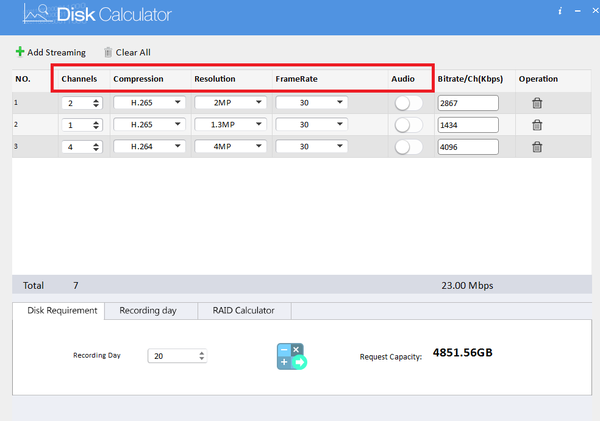Switch on Audio toggle in row 3
The image size is (600, 421).
tap(408, 147)
